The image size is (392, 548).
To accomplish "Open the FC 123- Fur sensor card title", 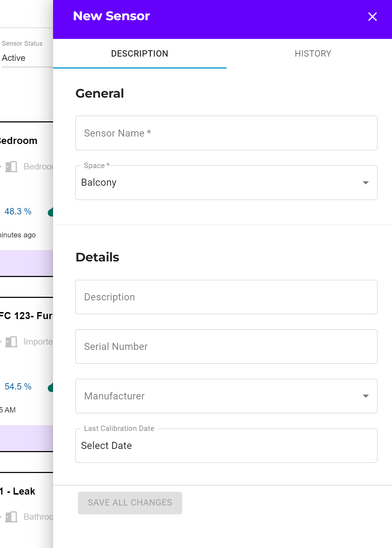I will pyautogui.click(x=26, y=316).
